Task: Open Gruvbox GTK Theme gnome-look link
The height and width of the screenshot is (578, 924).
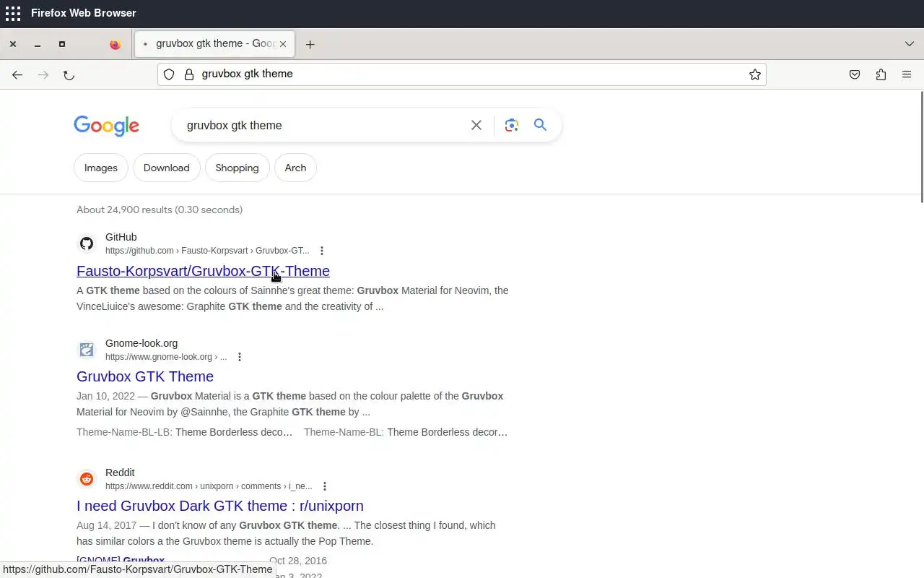Action: (145, 376)
